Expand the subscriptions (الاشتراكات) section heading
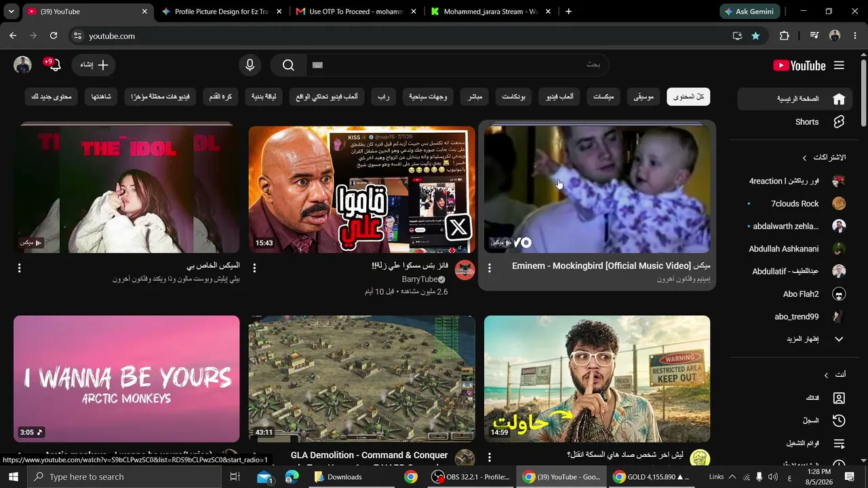The image size is (868, 488). click(x=824, y=157)
